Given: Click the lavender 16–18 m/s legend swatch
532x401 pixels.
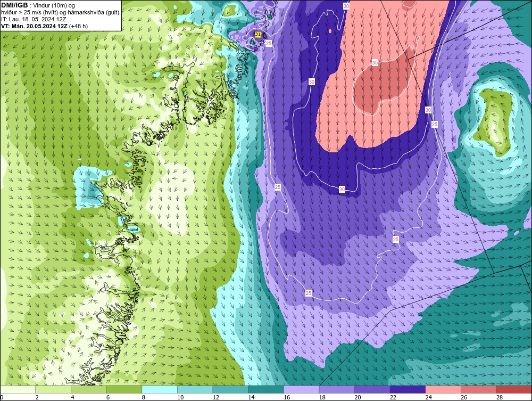Looking at the screenshot, I should [301, 389].
